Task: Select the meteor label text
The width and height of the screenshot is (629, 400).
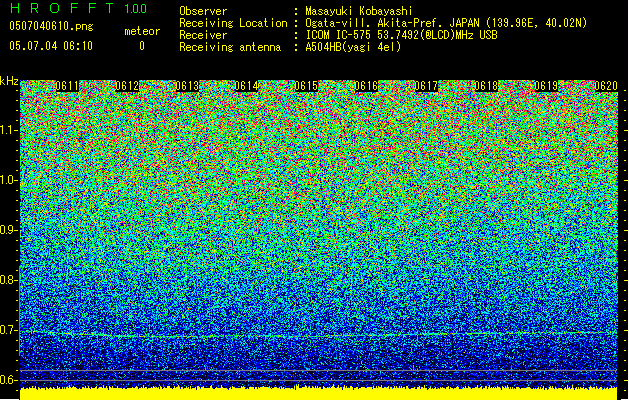Action: pyautogui.click(x=142, y=31)
